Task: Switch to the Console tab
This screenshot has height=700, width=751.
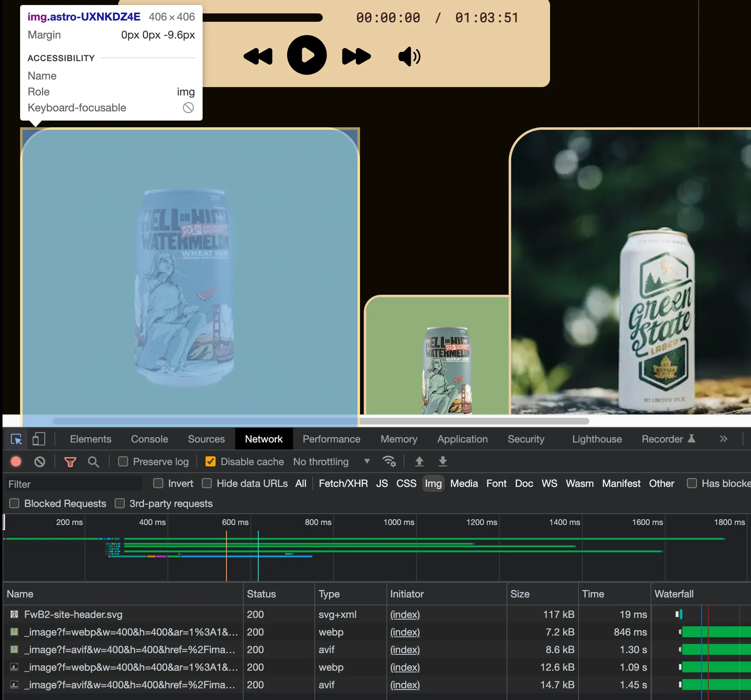Action: tap(149, 439)
